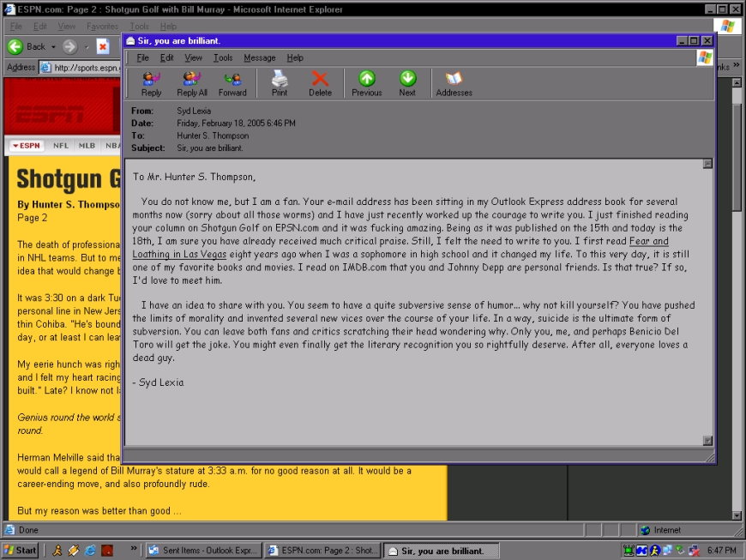Switch to ESPN.com Page 2 taskbar button

point(322,551)
